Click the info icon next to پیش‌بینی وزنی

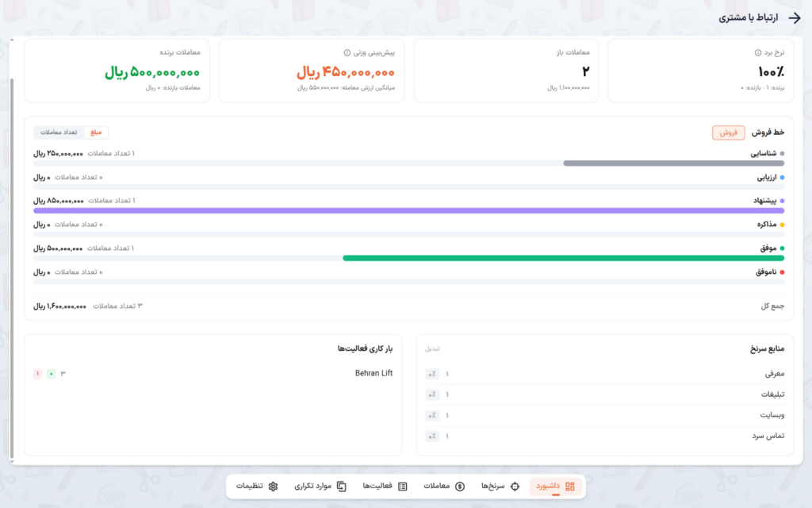[347, 53]
